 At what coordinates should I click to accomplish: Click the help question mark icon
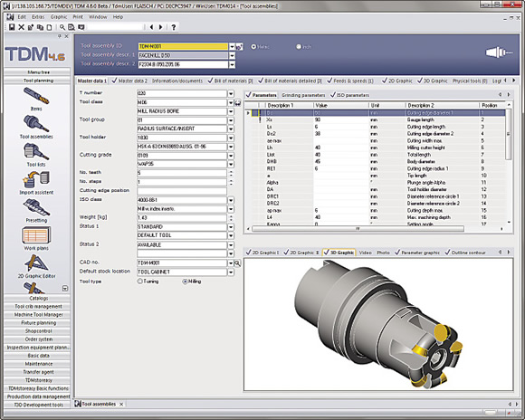(x=174, y=27)
